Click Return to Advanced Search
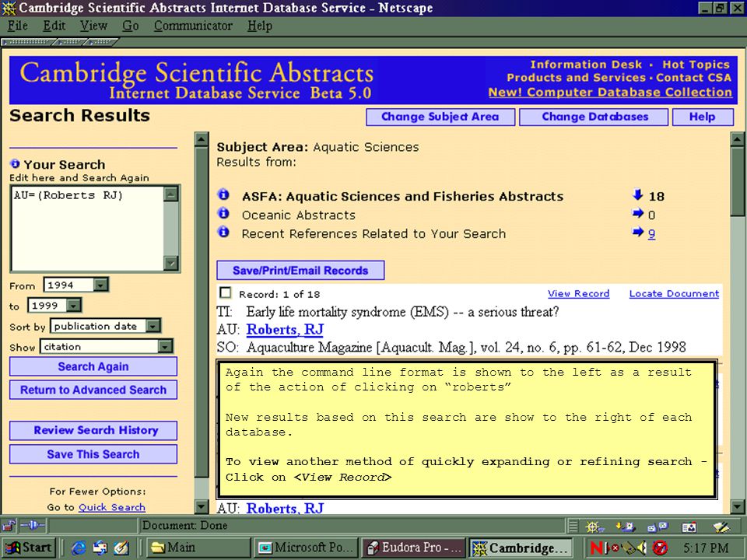This screenshot has height=560, width=747. click(93, 390)
